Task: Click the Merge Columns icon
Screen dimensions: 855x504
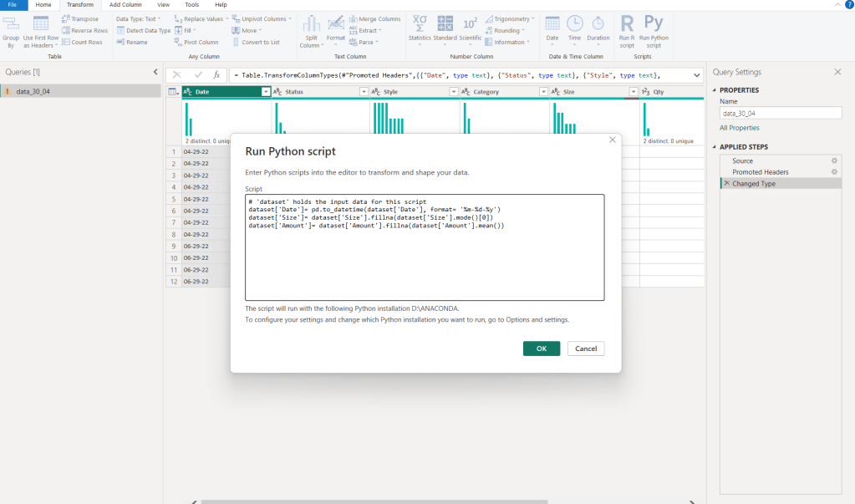Action: (374, 18)
